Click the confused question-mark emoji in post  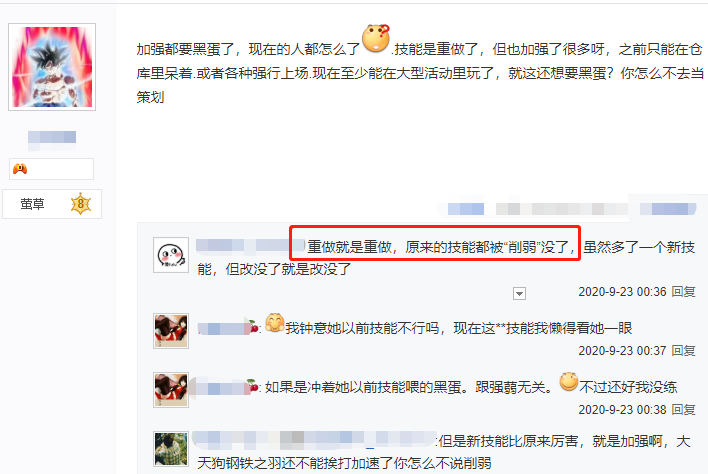(x=376, y=39)
